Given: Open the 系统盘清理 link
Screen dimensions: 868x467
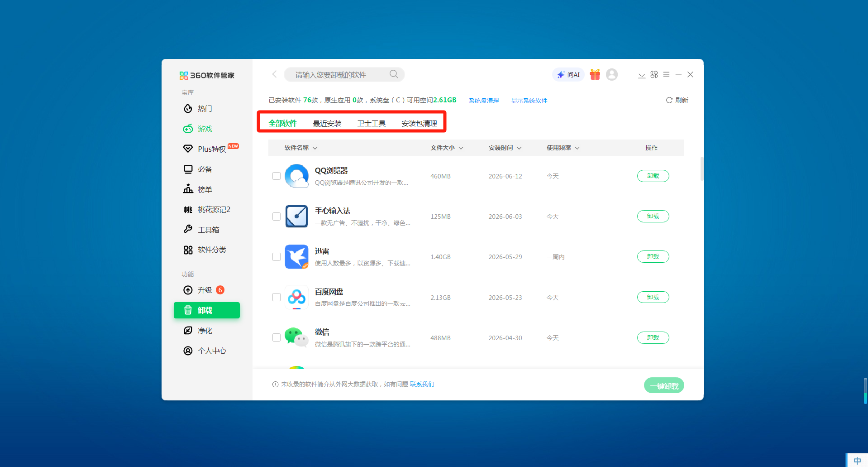Looking at the screenshot, I should click(x=484, y=101).
